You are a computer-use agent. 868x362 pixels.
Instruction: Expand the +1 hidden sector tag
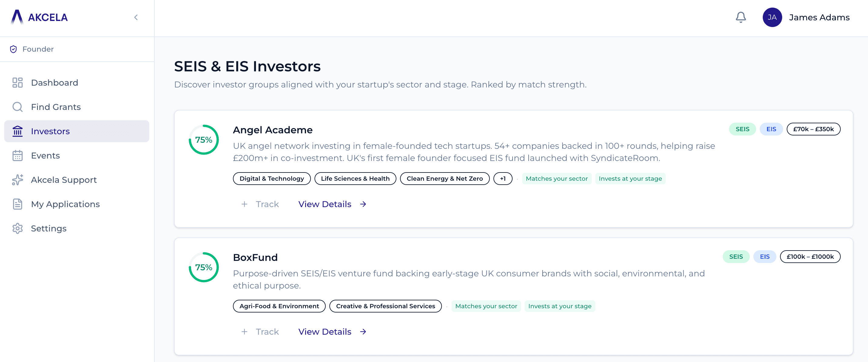(503, 179)
